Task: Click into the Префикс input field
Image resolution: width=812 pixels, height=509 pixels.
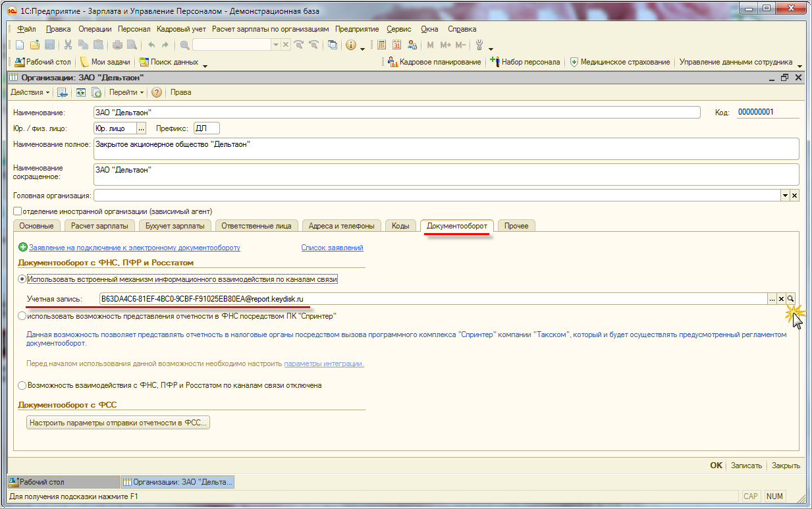Action: tap(206, 128)
